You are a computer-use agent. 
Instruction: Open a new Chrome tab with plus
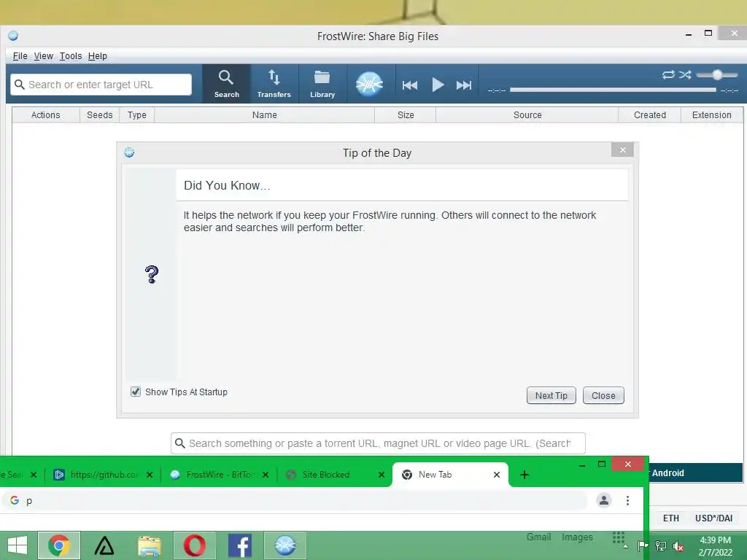pos(525,474)
